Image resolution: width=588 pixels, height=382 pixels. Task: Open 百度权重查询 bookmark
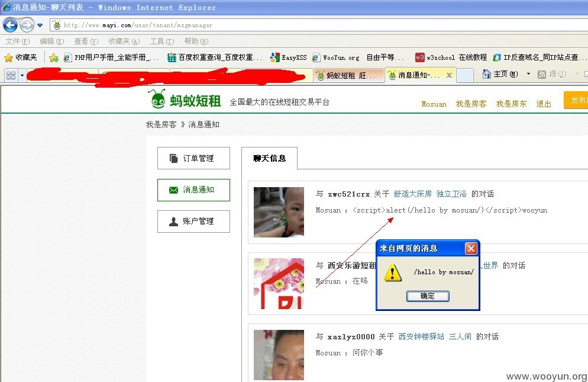tap(215, 57)
